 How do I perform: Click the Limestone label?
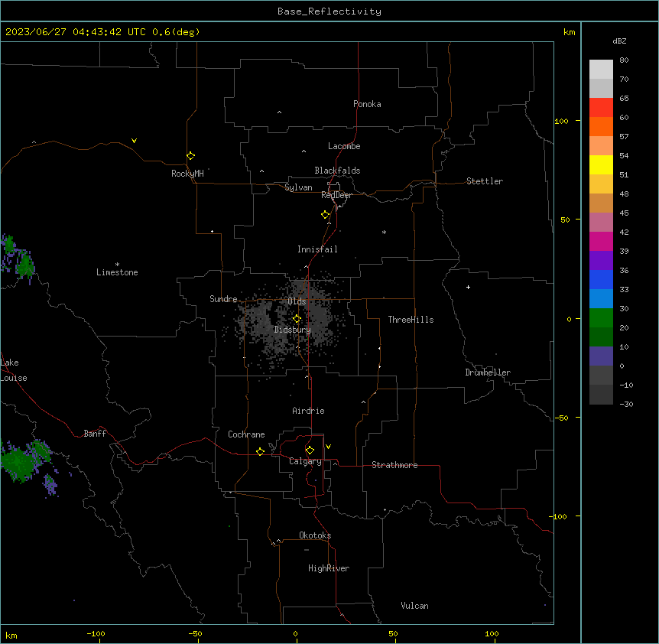[117, 272]
